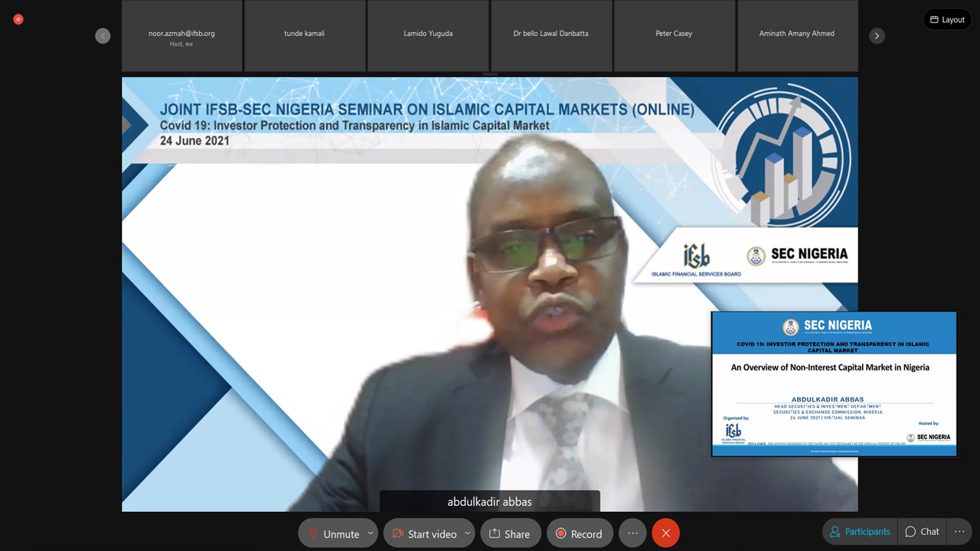Expand video options next to Start video
This screenshot has width=980, height=551.
[468, 533]
